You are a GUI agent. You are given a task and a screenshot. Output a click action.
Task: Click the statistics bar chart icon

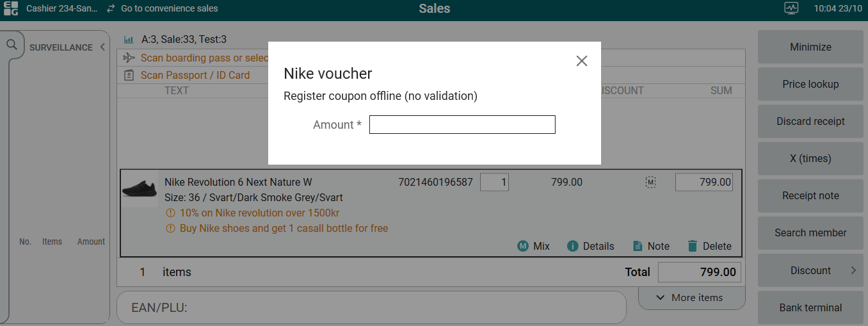pos(129,40)
